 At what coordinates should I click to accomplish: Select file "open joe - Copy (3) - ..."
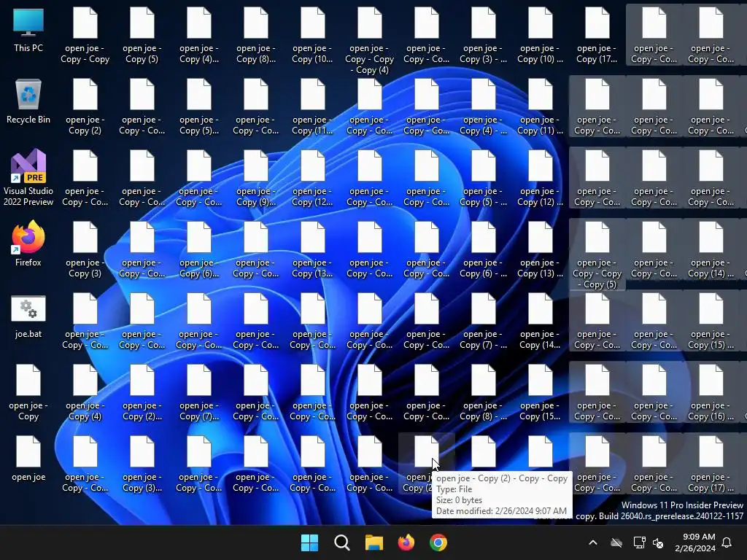click(x=484, y=35)
